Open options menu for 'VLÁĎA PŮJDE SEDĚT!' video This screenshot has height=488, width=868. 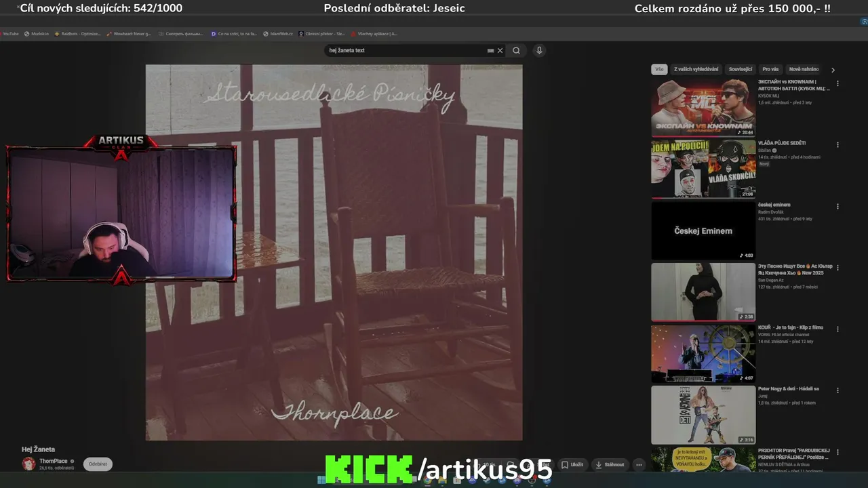tap(837, 144)
